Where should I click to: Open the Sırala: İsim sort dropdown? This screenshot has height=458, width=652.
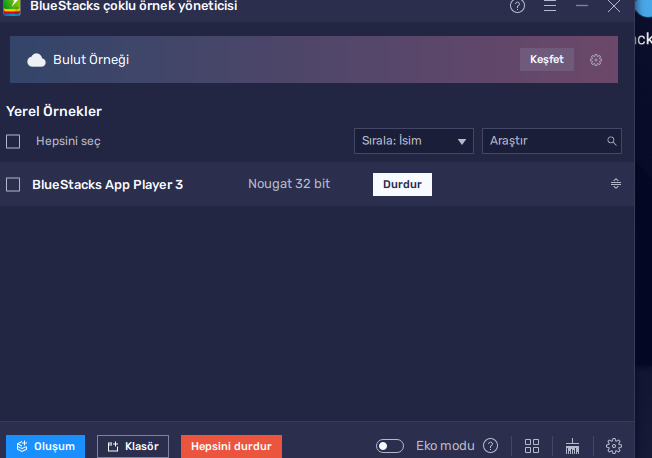[x=414, y=141]
